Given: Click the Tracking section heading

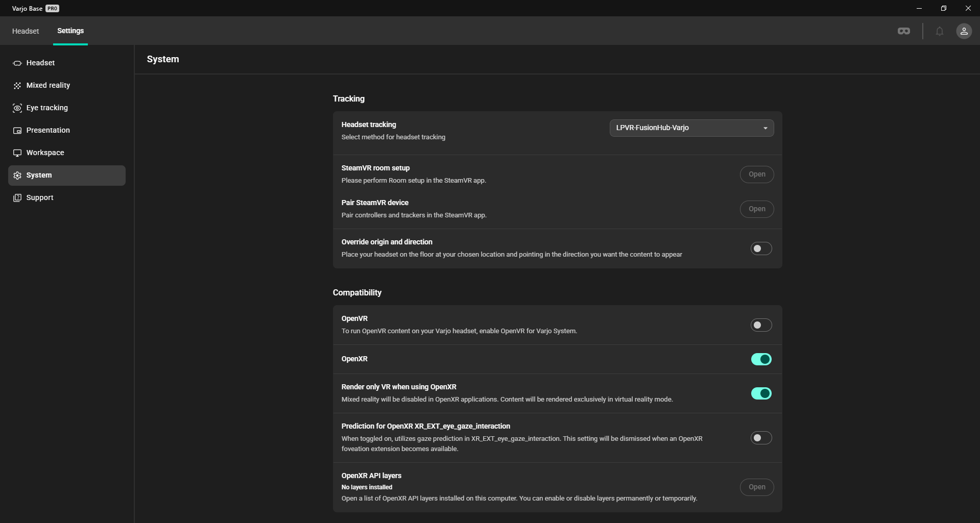Looking at the screenshot, I should point(349,99).
